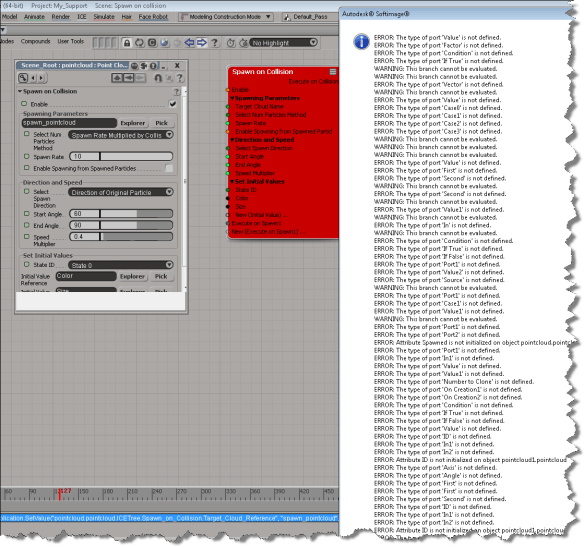
Task: Toggle the Enable checkbox in Spawn on Collision
Action: (172, 104)
